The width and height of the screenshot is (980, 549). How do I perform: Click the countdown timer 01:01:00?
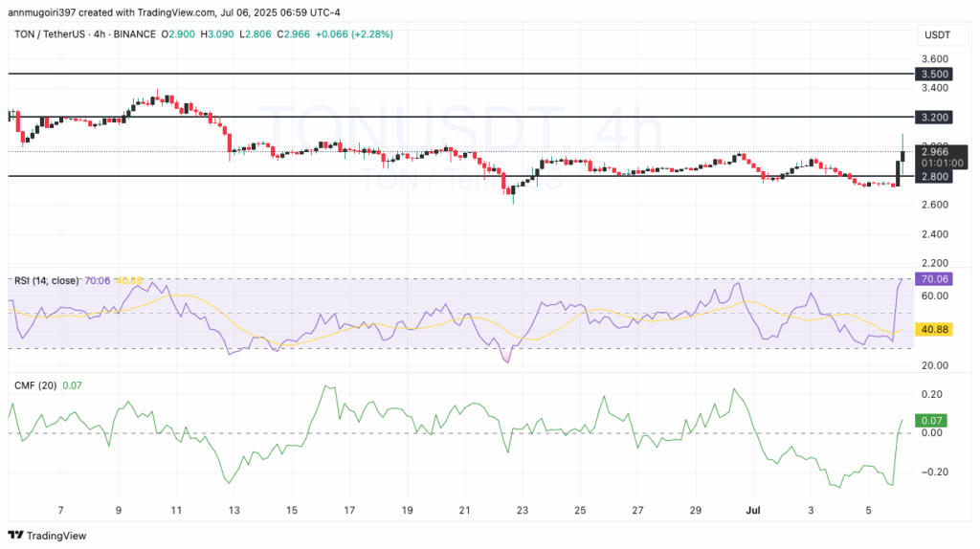click(x=943, y=163)
